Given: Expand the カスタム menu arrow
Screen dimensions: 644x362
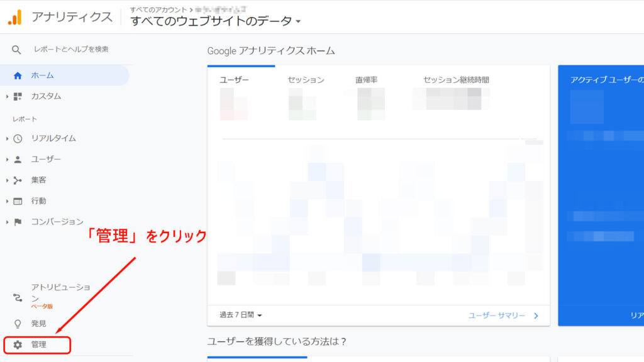Looking at the screenshot, I should [7, 96].
